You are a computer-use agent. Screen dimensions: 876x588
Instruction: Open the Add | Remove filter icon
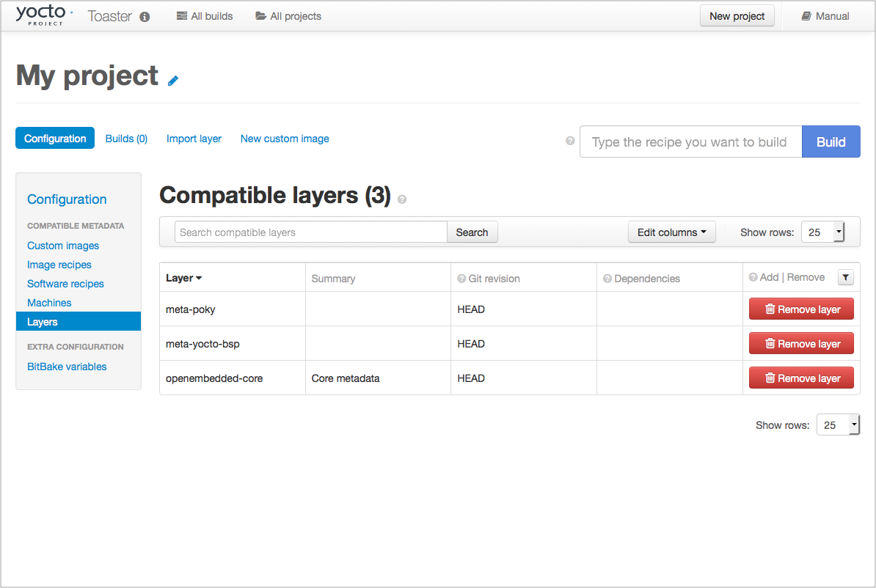coord(845,277)
